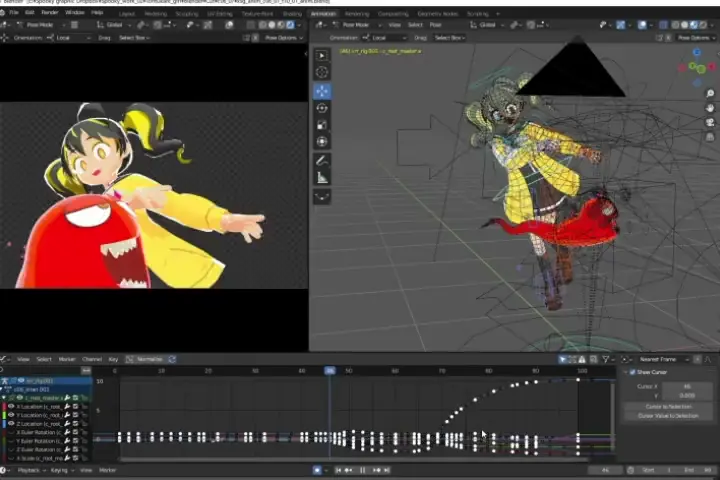Screen dimensions: 720x480
Task: Open the Pose menu in right viewport
Action: (x=435, y=25)
